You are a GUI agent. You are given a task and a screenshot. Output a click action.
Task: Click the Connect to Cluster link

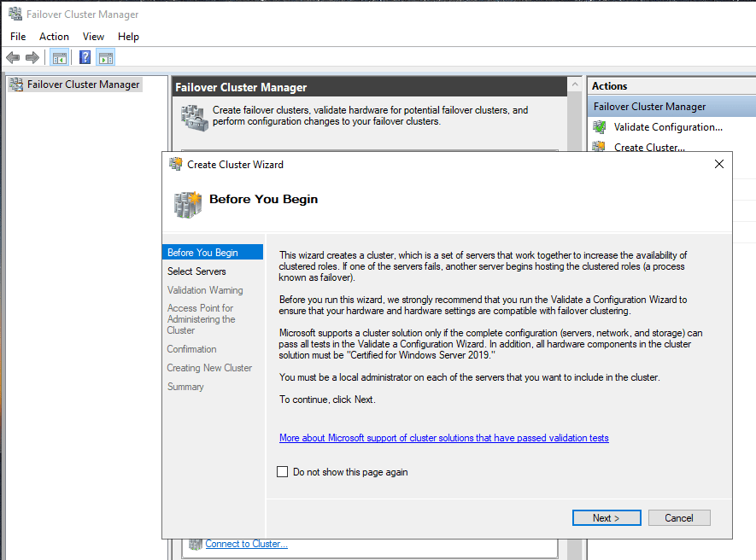pyautogui.click(x=246, y=544)
